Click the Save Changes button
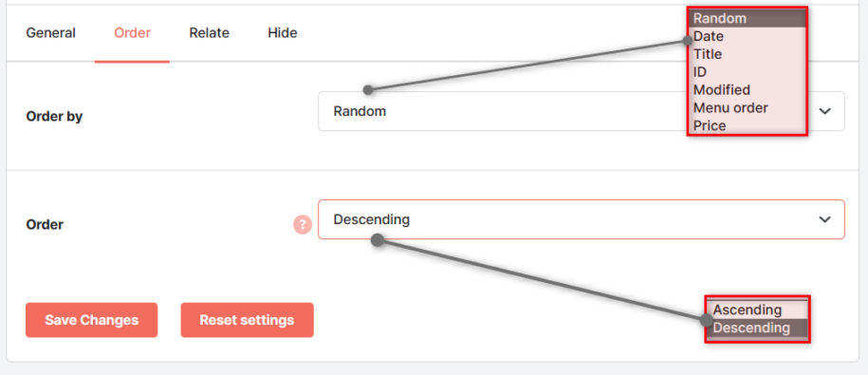868x375 pixels. 92,320
